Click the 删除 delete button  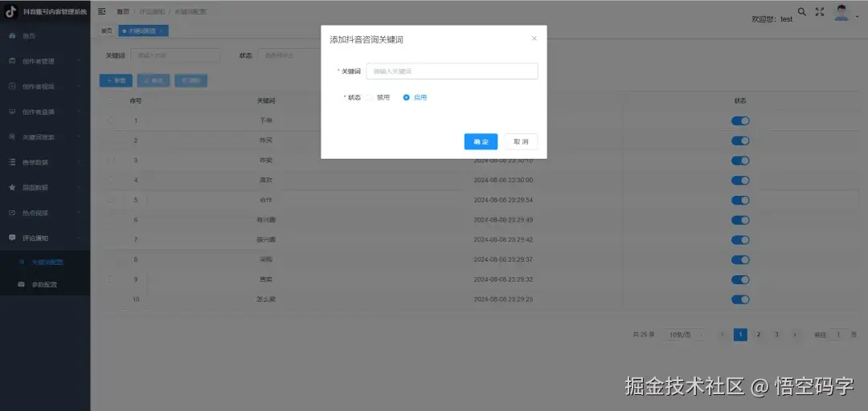[191, 81]
